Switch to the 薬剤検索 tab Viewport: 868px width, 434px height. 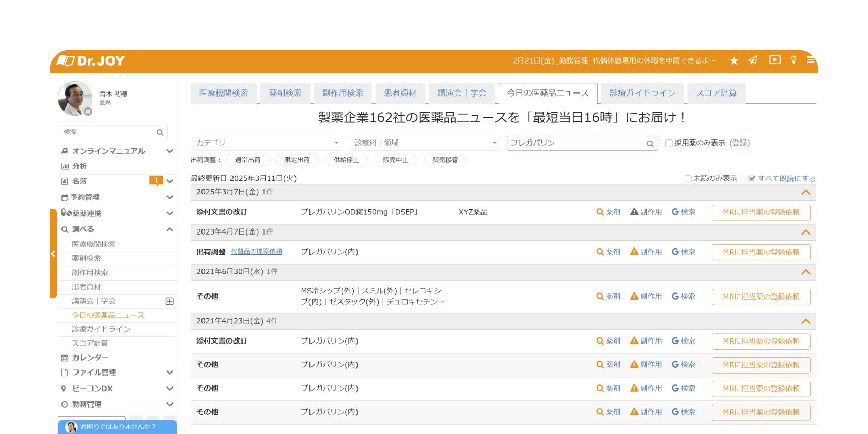pyautogui.click(x=285, y=93)
